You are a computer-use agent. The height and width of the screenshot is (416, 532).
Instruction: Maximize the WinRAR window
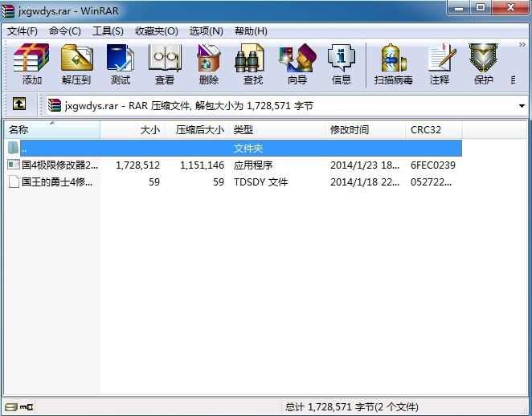(481, 7)
